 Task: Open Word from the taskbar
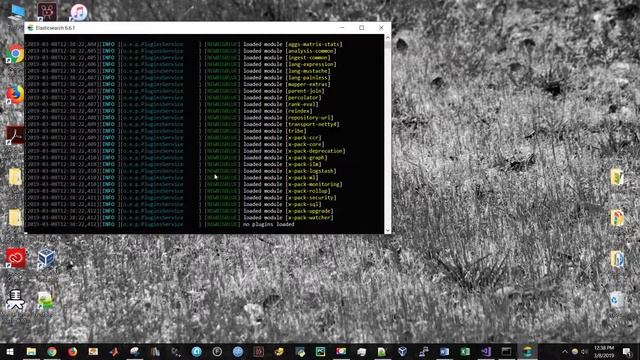click(444, 351)
